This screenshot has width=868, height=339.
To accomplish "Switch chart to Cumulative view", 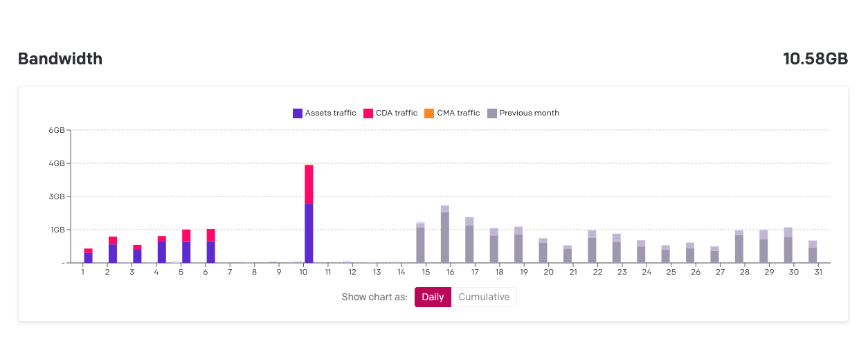I will pos(484,297).
